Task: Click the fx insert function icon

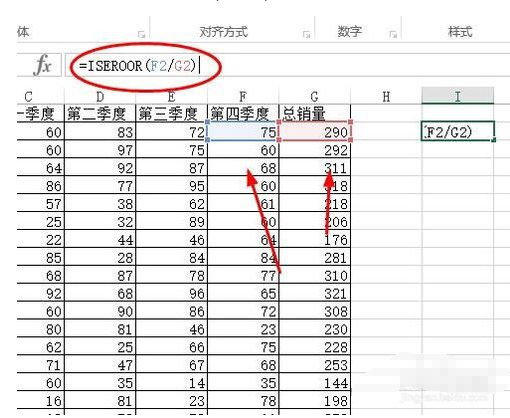Action: coord(43,65)
